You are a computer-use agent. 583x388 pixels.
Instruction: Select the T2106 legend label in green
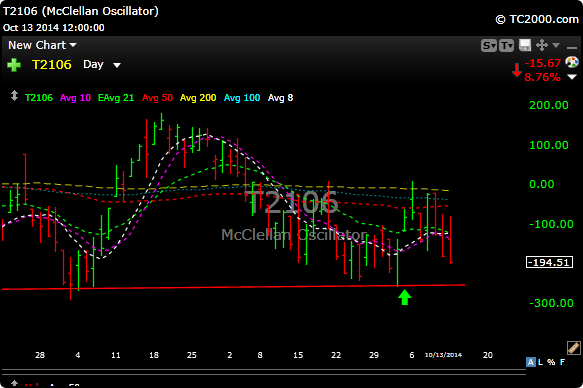pyautogui.click(x=39, y=98)
